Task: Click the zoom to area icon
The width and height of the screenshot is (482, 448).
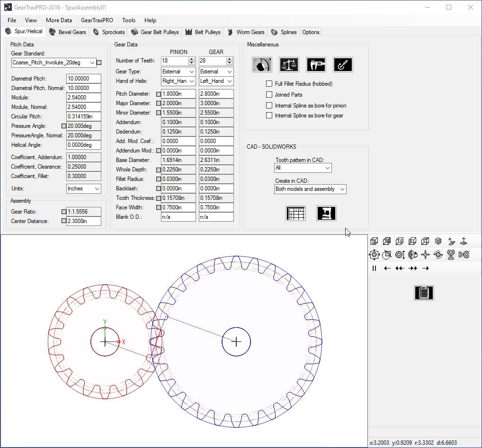Action: [x=387, y=255]
